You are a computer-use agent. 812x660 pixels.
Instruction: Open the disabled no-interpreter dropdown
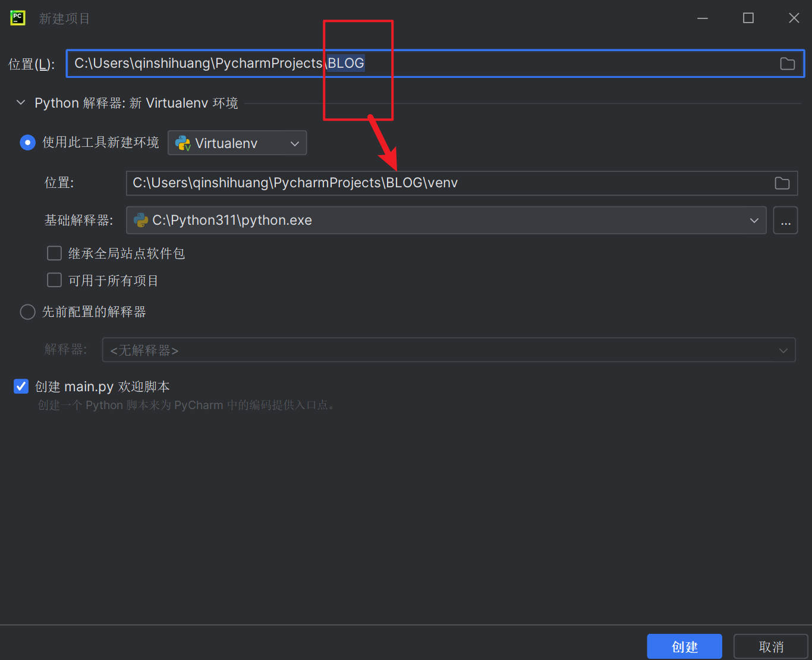click(x=449, y=350)
